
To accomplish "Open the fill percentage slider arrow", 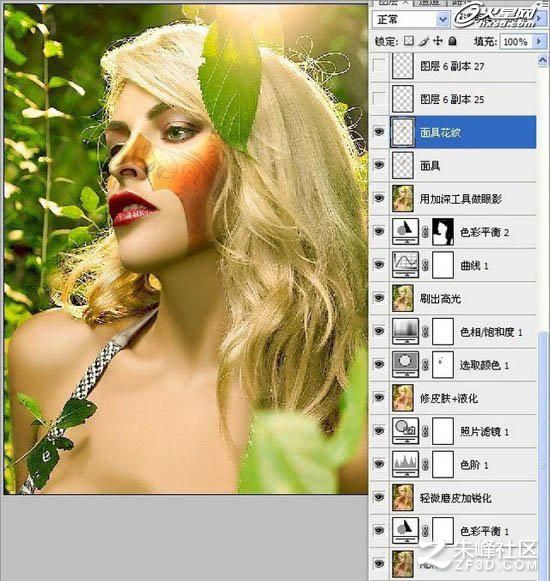I will pyautogui.click(x=539, y=41).
